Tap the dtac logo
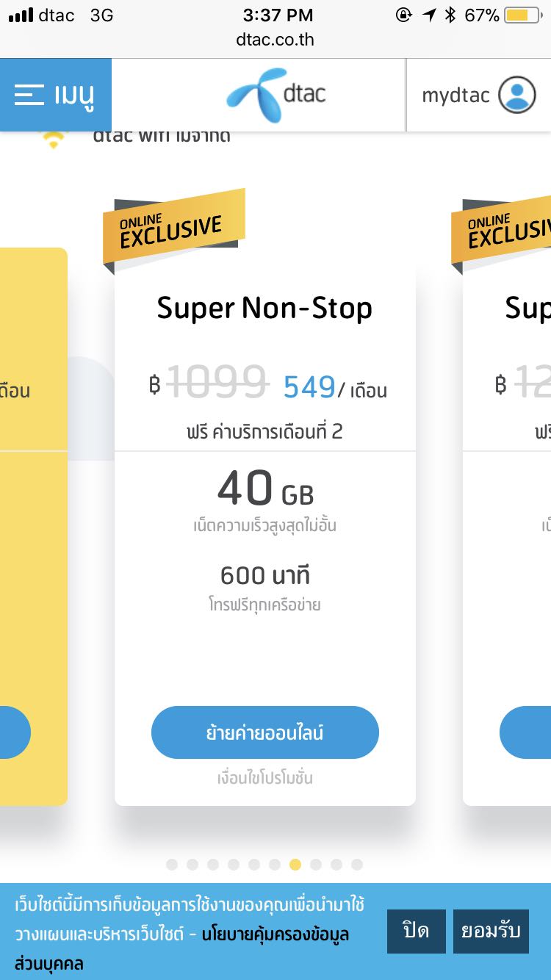The height and width of the screenshot is (980, 551). (x=275, y=95)
